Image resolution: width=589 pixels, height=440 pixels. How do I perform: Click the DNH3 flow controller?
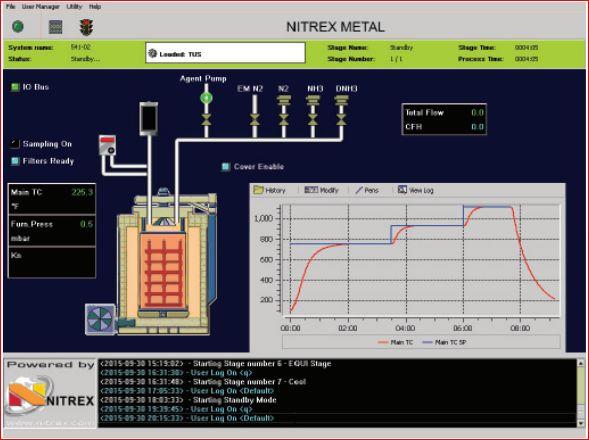pyautogui.click(x=341, y=100)
